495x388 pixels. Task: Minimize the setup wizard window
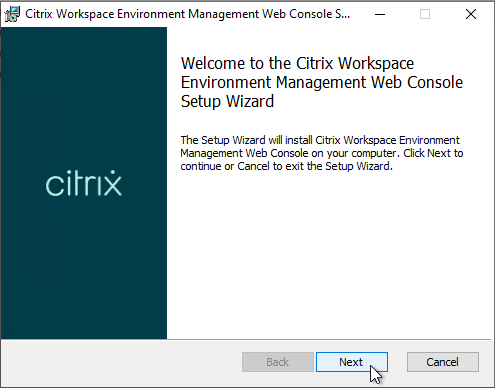380,14
